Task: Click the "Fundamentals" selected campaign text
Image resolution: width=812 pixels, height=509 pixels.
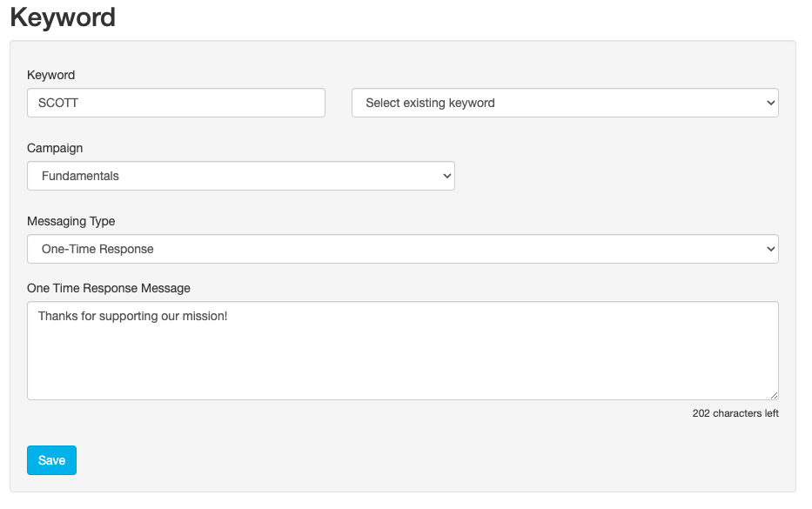Action: click(80, 176)
